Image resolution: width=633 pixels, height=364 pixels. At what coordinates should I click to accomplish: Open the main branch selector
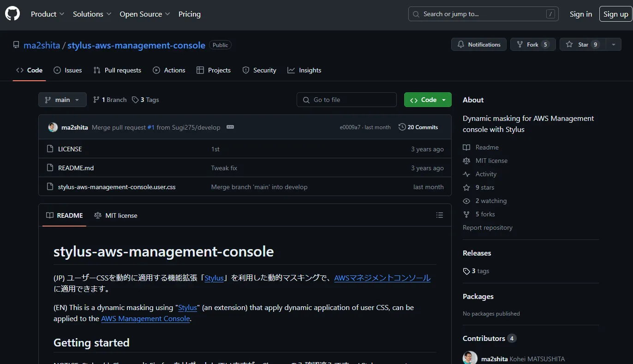pos(62,100)
